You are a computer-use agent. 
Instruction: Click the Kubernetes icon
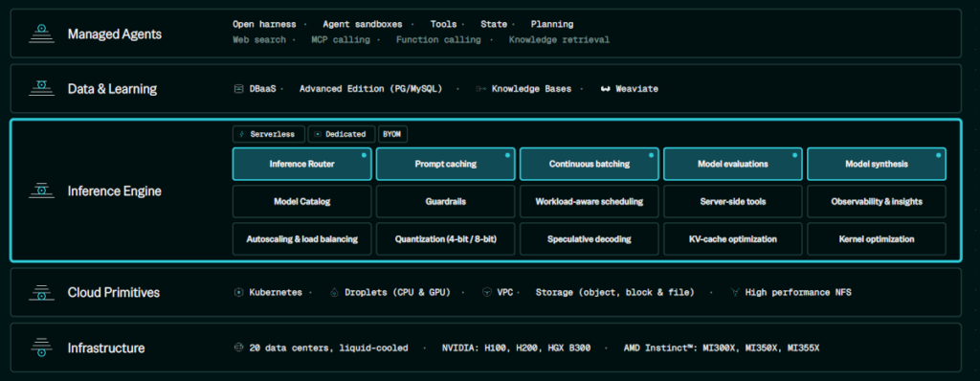tap(238, 292)
